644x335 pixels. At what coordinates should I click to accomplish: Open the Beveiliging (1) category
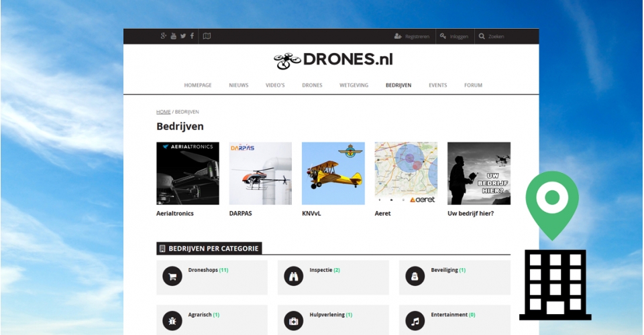tap(455, 277)
